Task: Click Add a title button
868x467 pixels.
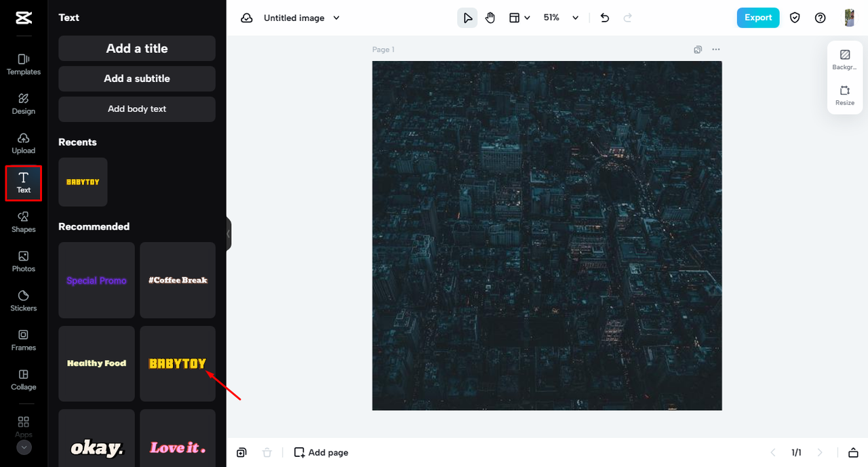Action: 137,48
